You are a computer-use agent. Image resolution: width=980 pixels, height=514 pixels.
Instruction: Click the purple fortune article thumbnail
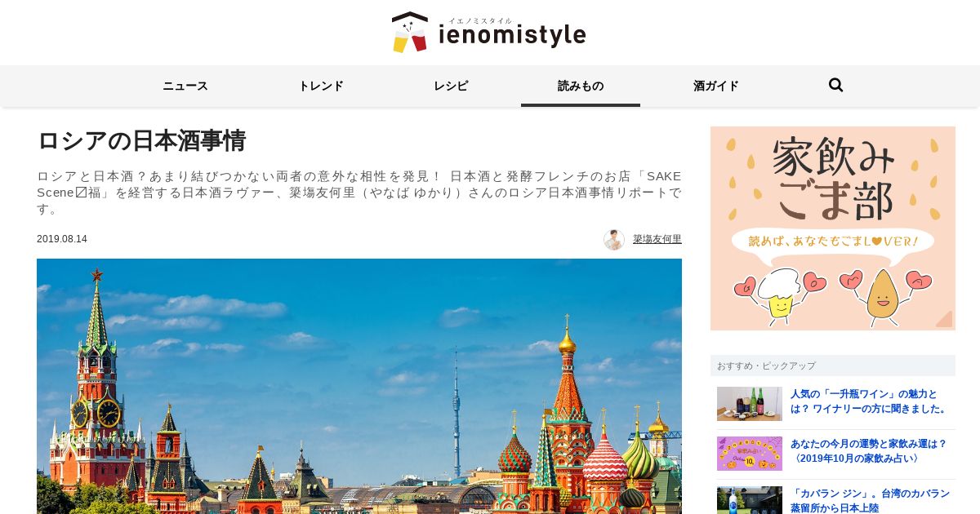tap(750, 454)
